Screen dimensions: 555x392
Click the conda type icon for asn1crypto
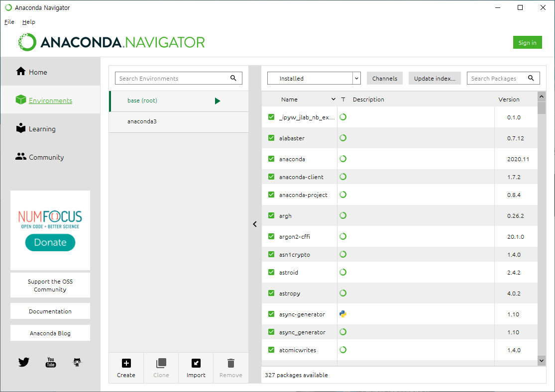(x=343, y=254)
